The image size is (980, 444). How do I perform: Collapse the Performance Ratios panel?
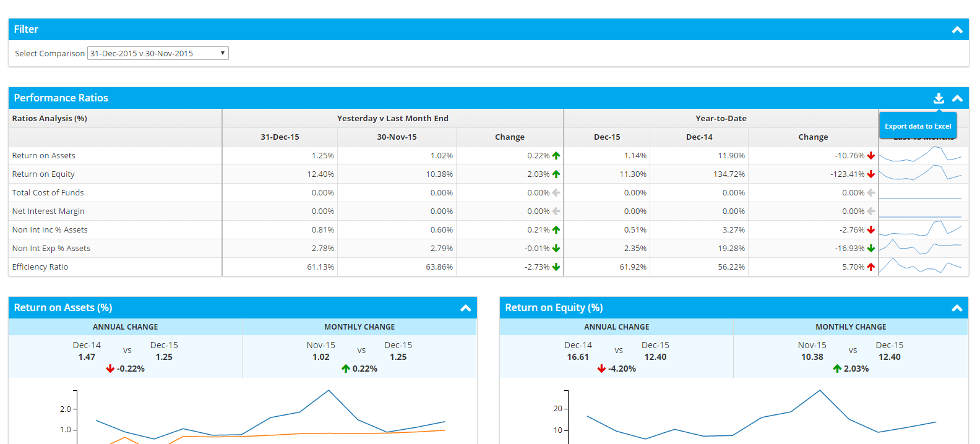tap(957, 98)
